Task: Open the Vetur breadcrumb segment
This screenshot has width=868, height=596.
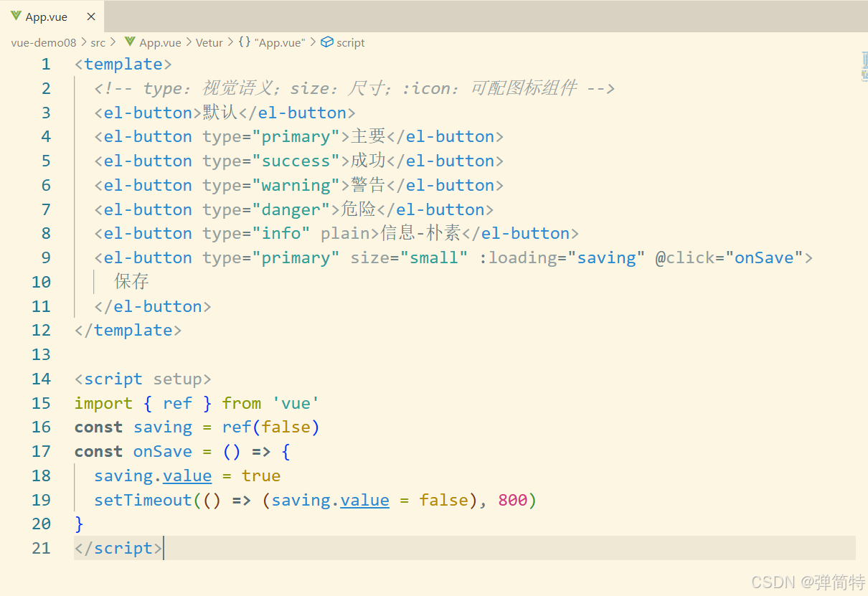Action: pos(209,43)
